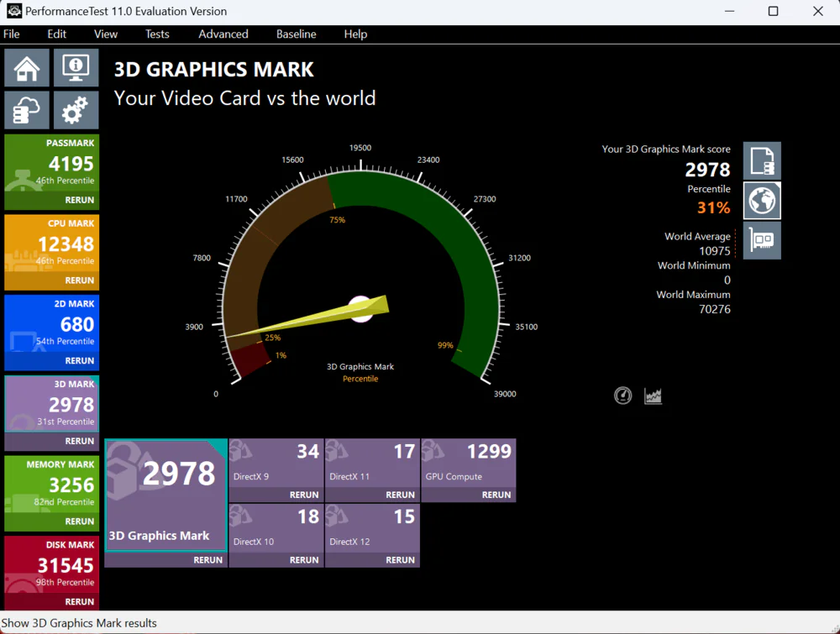Select the GPU Compute result tile
The width and height of the screenshot is (840, 634).
coord(469,464)
